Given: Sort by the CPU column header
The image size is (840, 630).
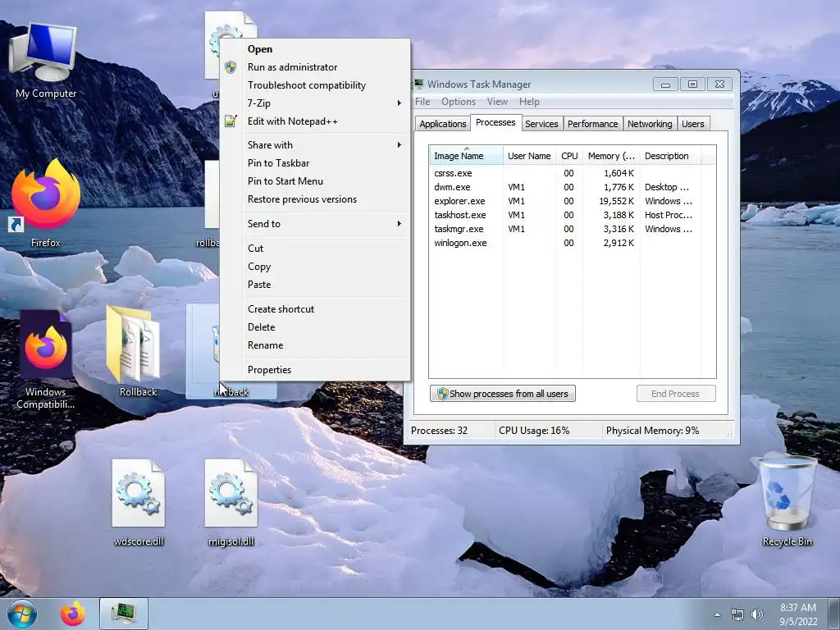Looking at the screenshot, I should pos(569,156).
